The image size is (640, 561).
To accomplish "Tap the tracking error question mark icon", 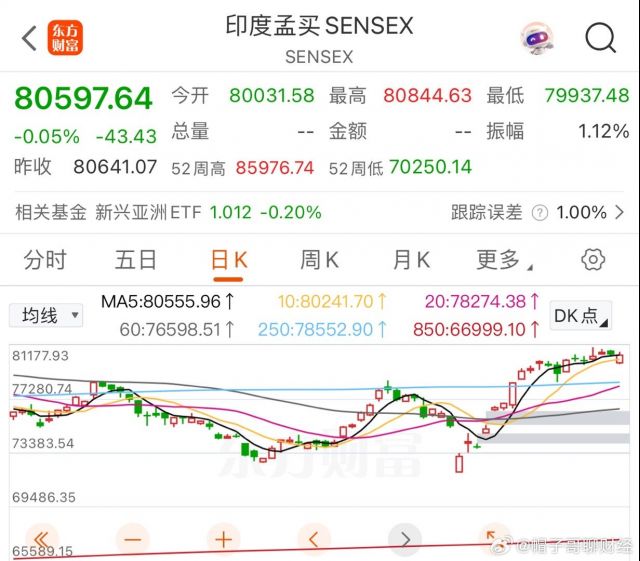I will (x=540, y=213).
